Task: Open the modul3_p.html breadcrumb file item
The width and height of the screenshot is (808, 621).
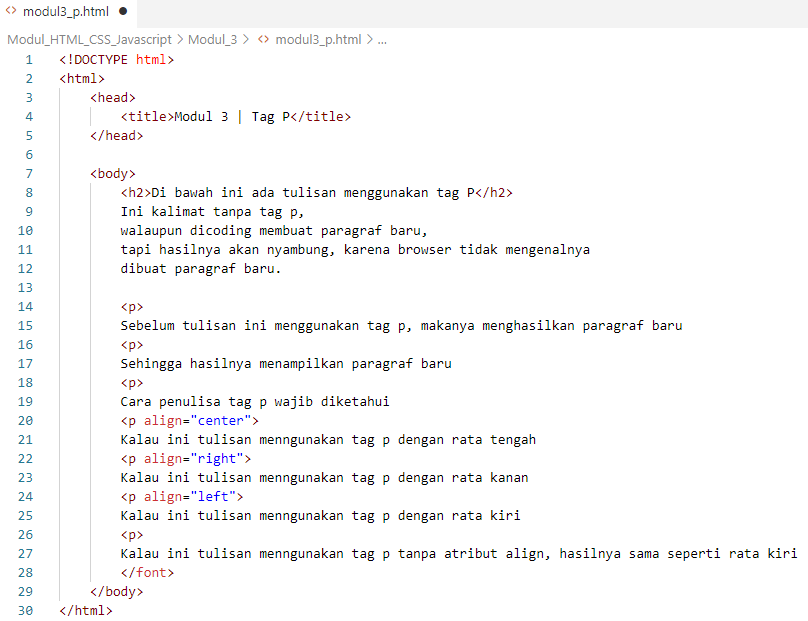Action: (x=318, y=40)
